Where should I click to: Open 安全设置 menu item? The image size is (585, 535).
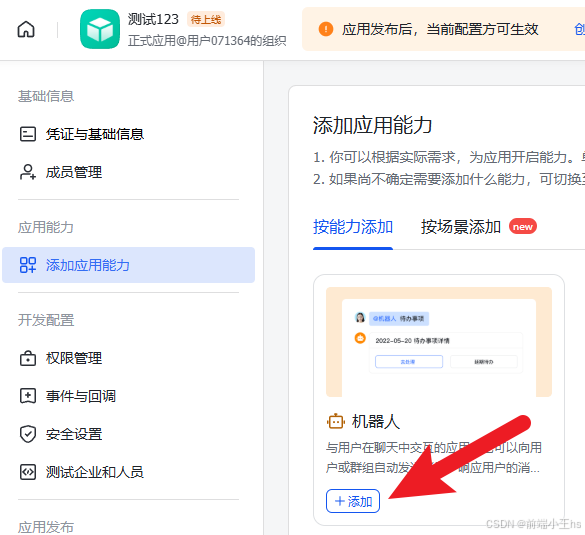coord(128,434)
